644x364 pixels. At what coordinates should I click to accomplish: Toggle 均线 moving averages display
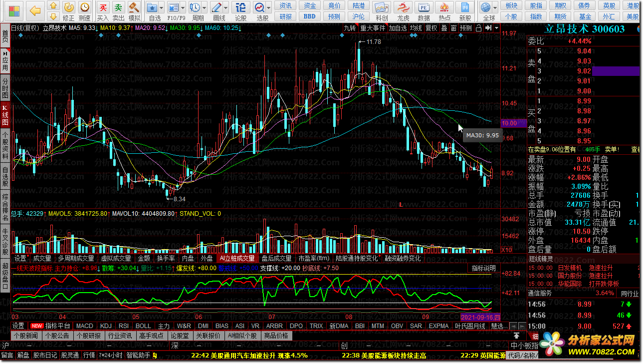(416, 28)
